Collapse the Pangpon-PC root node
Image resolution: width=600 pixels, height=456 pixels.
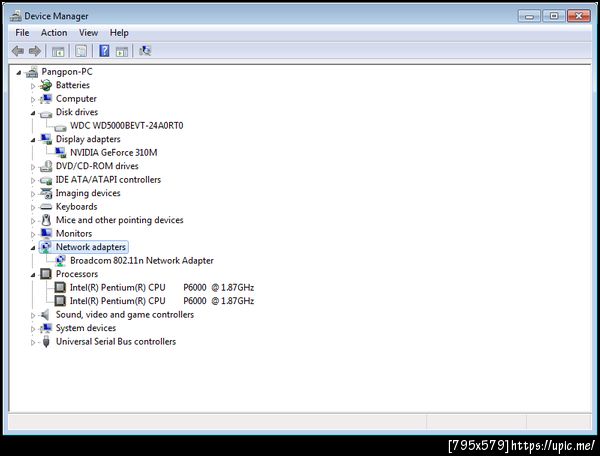point(19,72)
